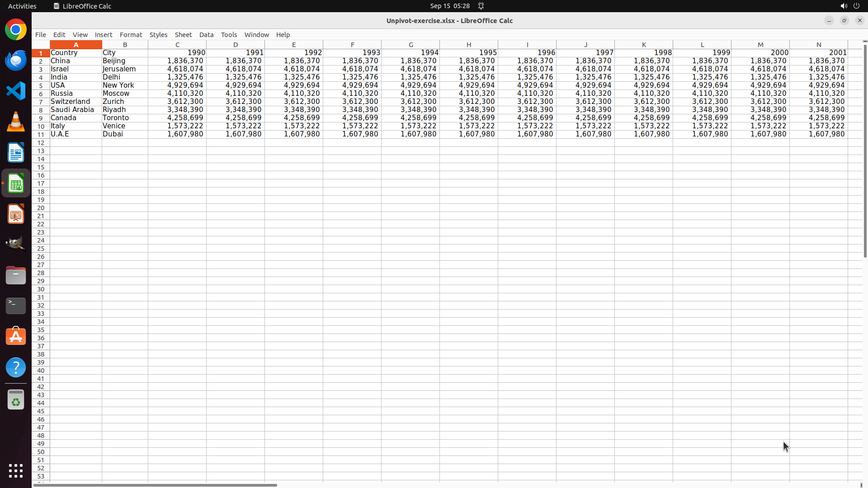Screen dimensions: 868x488
Task: Select column C header
Action: coord(177,45)
